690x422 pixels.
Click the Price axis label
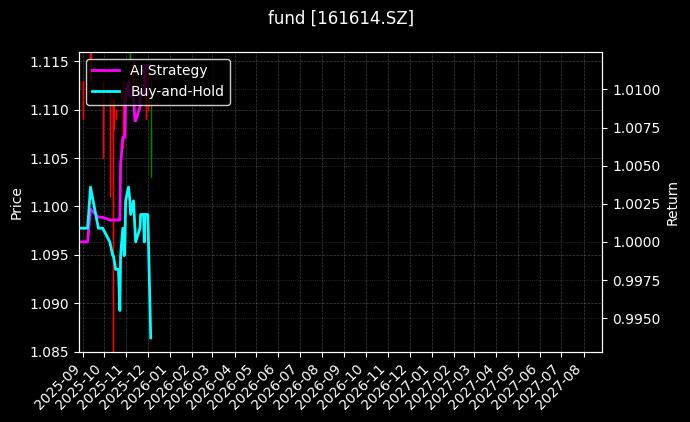[x=16, y=204]
